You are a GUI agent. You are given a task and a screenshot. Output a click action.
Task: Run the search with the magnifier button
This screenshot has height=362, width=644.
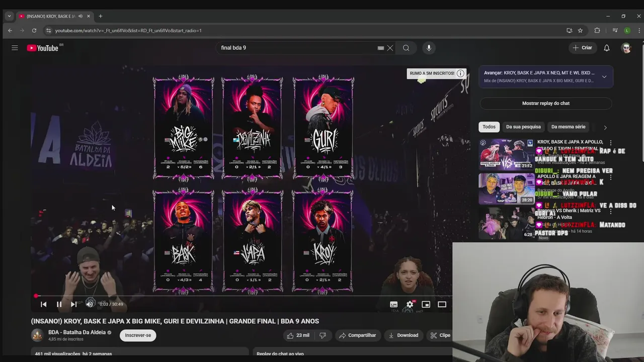(x=406, y=48)
